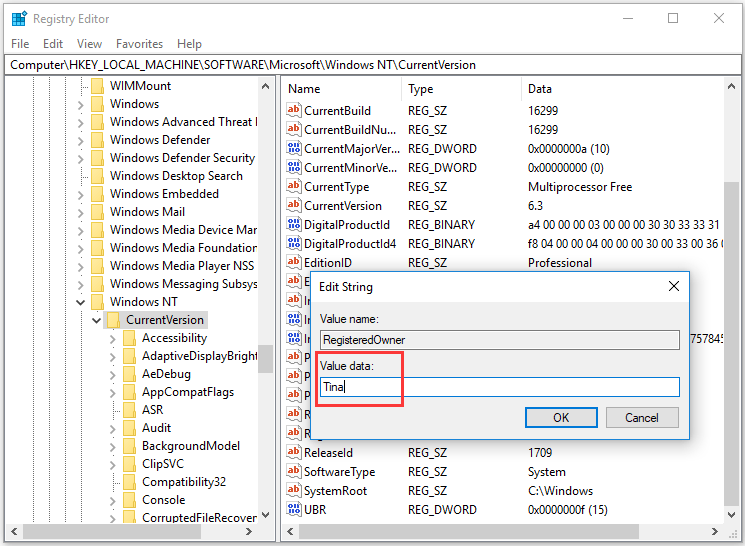The image size is (745, 546).
Task: Select the Windows Media Player NSS key
Action: point(182,266)
